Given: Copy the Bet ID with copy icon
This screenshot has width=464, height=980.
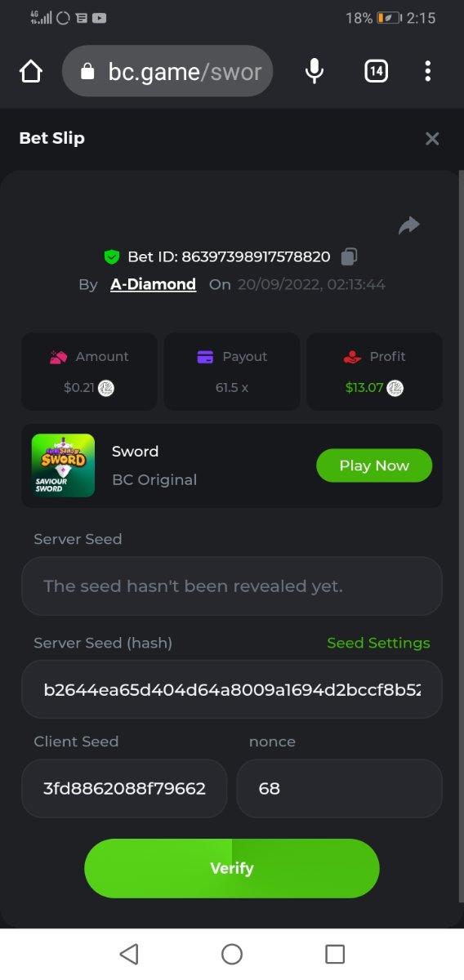Looking at the screenshot, I should [349, 256].
